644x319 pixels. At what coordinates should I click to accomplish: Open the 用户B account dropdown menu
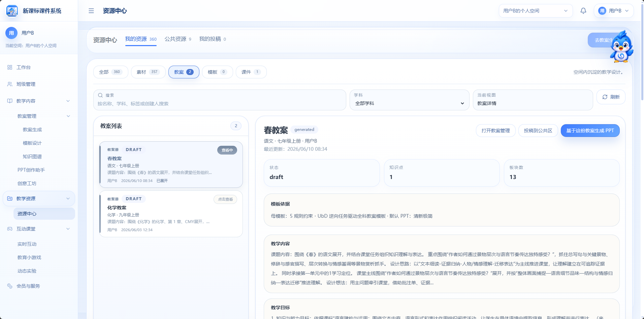[x=614, y=11]
